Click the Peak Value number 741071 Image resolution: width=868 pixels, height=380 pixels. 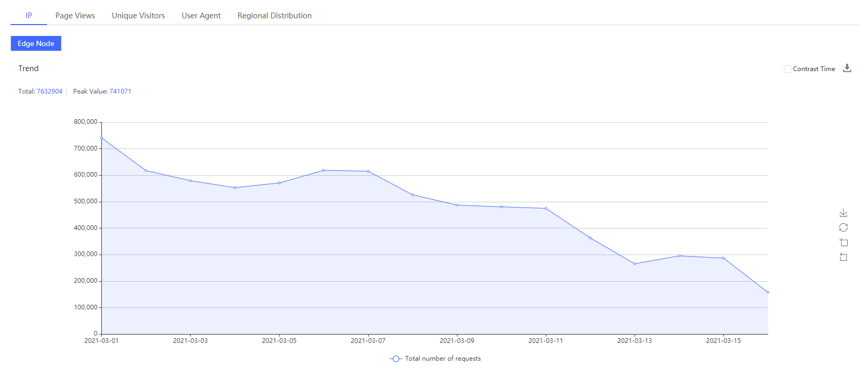click(120, 91)
